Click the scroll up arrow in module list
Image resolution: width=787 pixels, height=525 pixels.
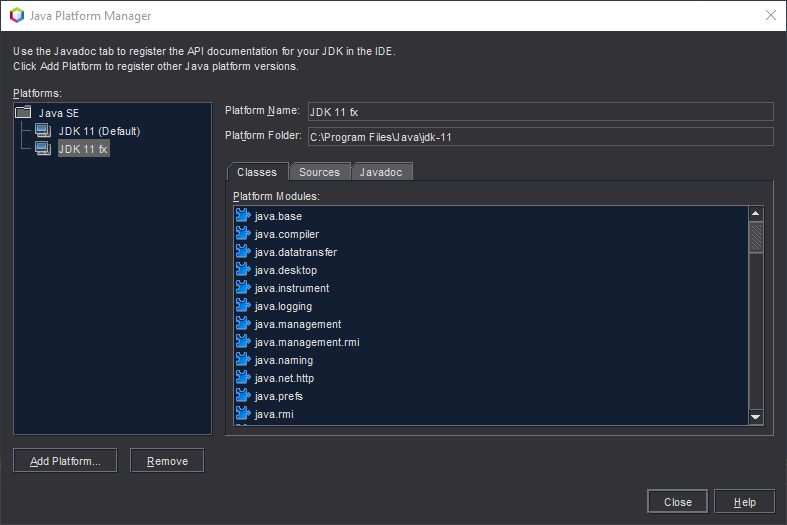click(x=756, y=213)
